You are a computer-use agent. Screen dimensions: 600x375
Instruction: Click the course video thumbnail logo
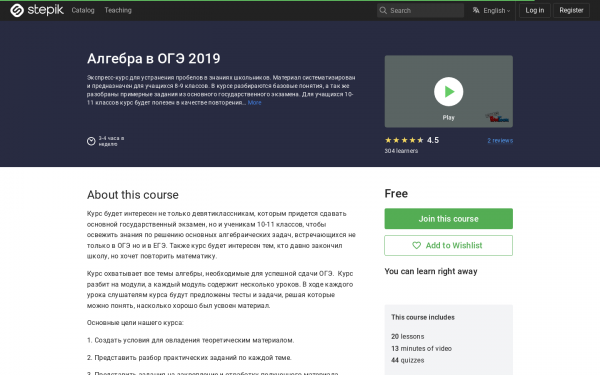coord(497,117)
